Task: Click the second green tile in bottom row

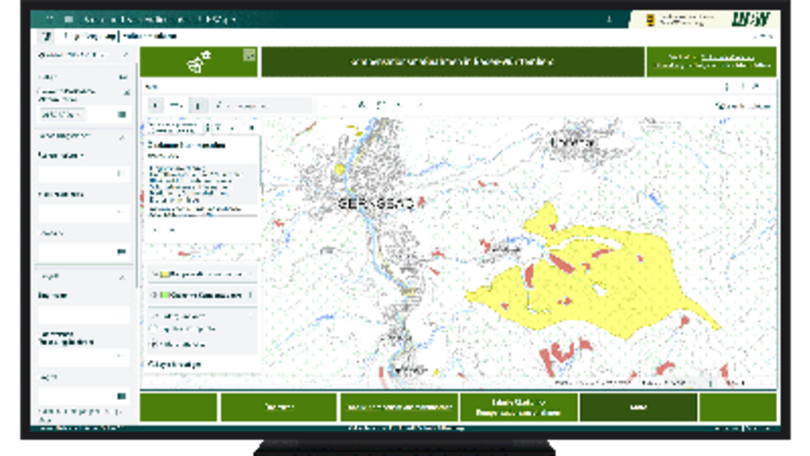Action: click(279, 407)
